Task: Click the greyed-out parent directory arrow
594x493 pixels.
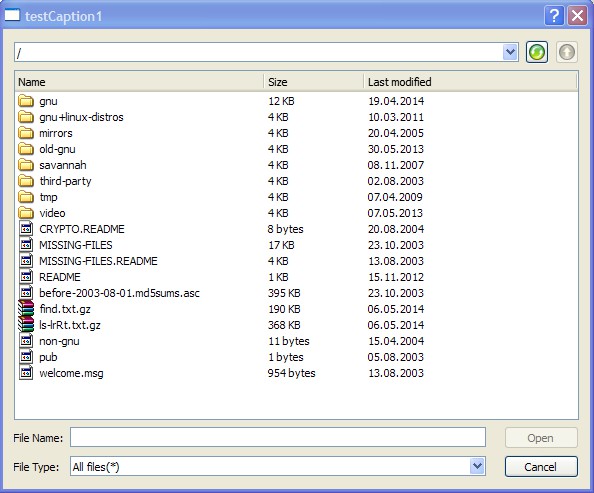Action: (x=567, y=52)
